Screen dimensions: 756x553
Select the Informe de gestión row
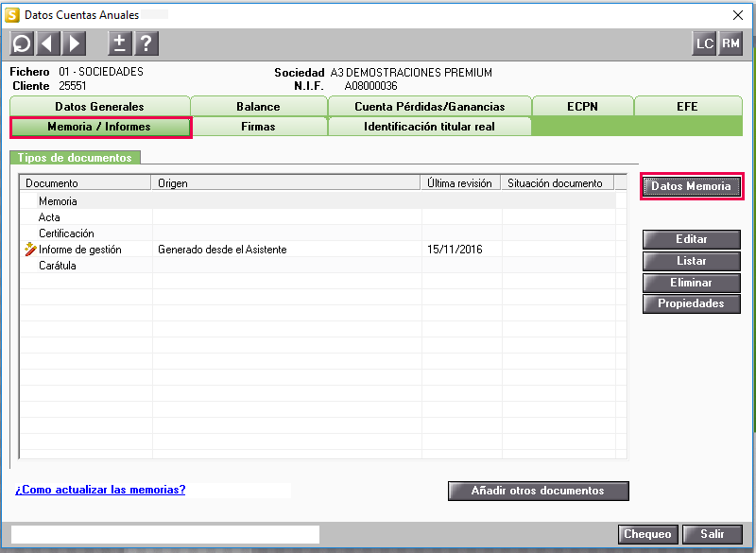[318, 250]
